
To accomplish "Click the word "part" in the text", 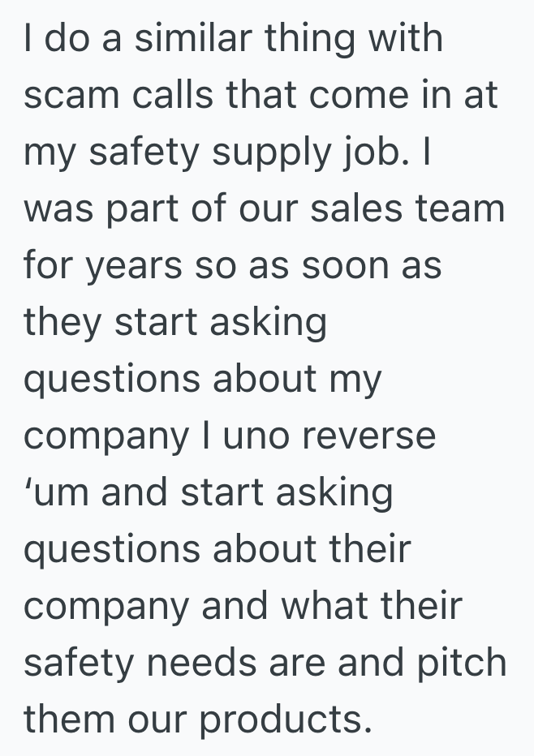I will point(152,209).
